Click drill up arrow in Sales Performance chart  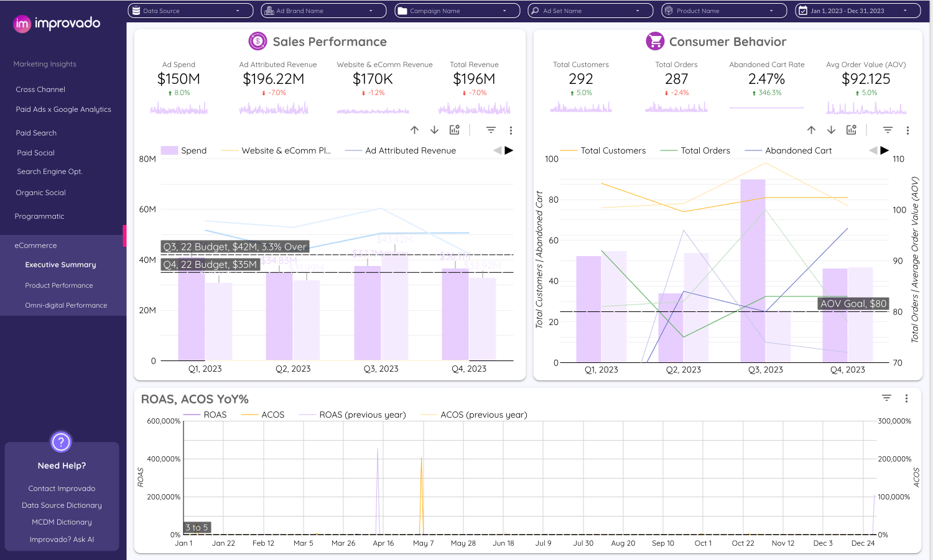pyautogui.click(x=414, y=130)
